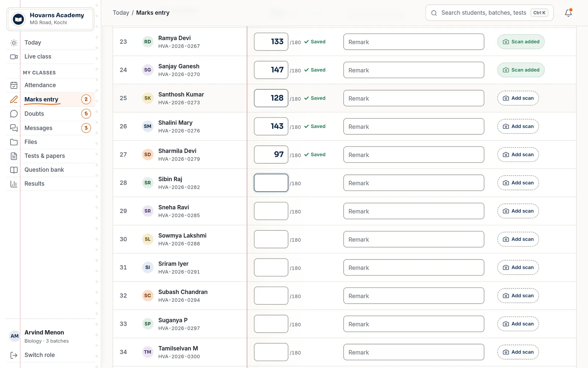Viewport: 588px width, 368px height.
Task: Click the Switch role exit icon
Action: [x=14, y=355]
